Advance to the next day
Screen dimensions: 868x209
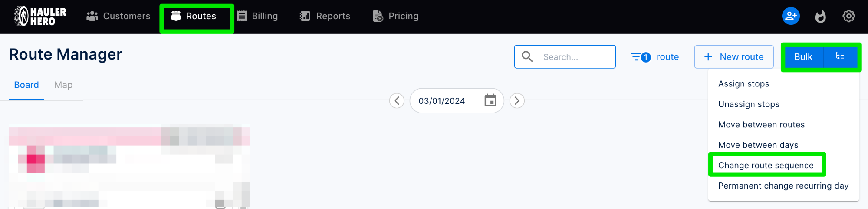click(x=517, y=101)
